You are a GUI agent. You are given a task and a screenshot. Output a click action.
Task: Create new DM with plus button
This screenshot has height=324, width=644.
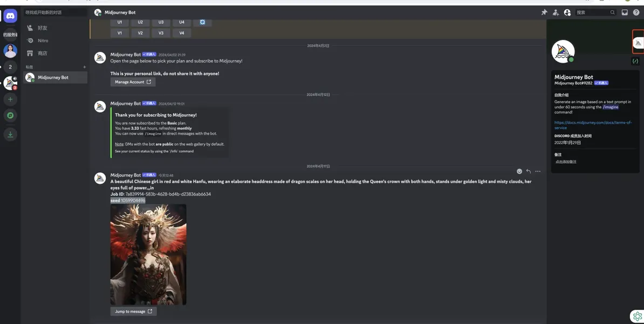point(84,67)
